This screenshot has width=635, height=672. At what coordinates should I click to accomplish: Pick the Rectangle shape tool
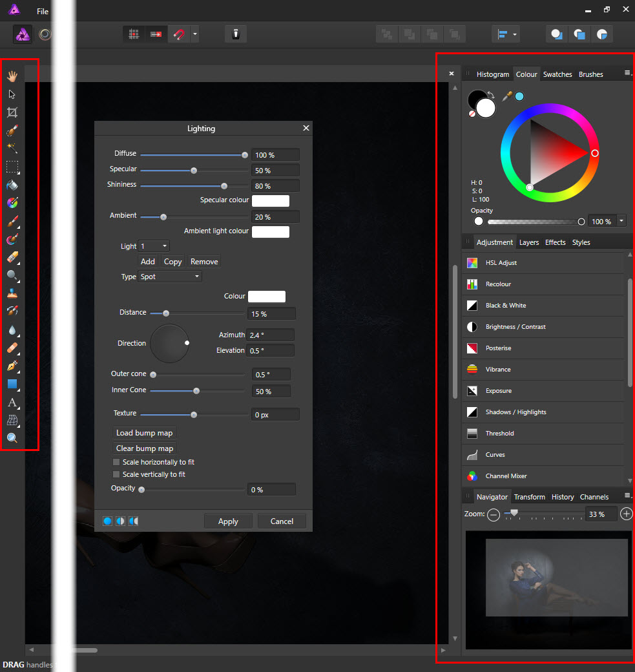tap(12, 384)
